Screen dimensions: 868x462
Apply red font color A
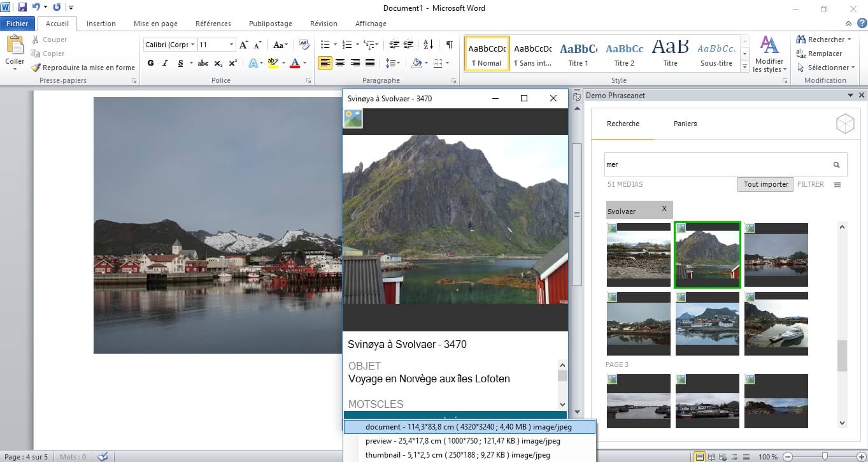295,63
